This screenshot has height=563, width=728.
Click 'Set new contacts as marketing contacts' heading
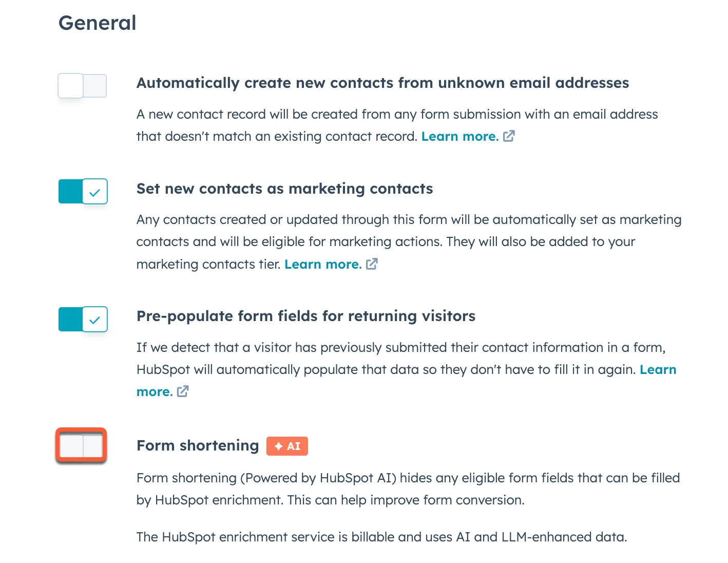coord(285,189)
